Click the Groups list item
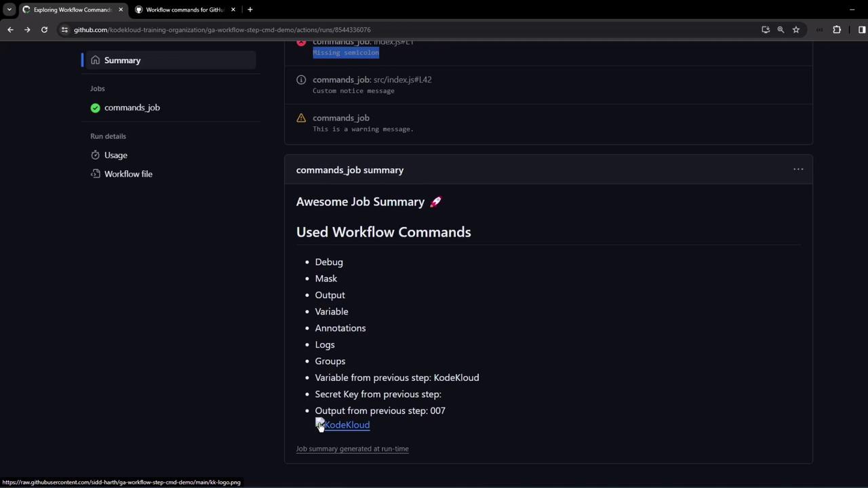This screenshot has width=868, height=488. pos(330,361)
